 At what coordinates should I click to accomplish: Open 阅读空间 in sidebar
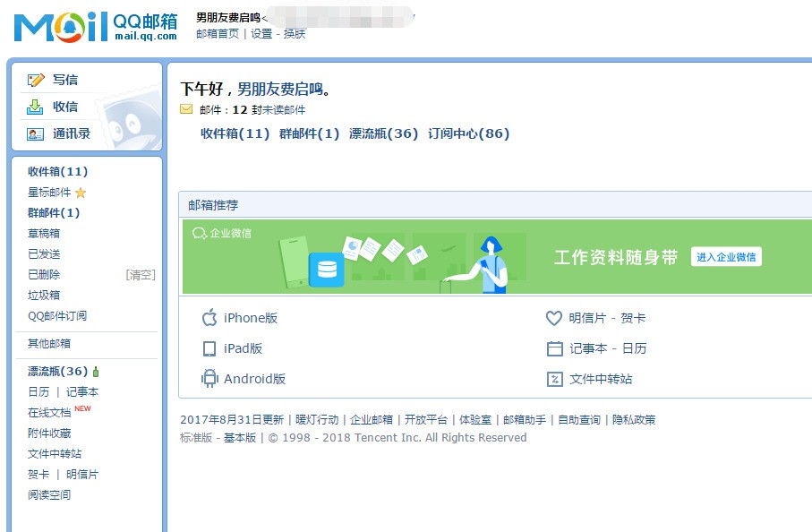click(49, 494)
